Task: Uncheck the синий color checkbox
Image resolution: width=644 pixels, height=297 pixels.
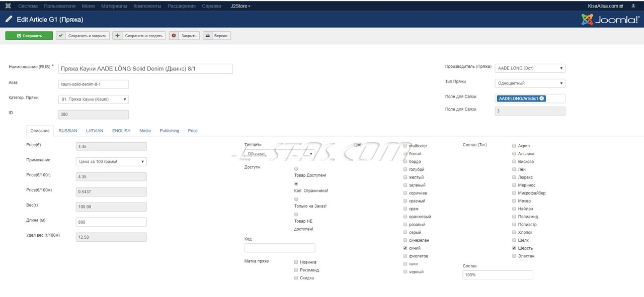Action: tap(406, 248)
